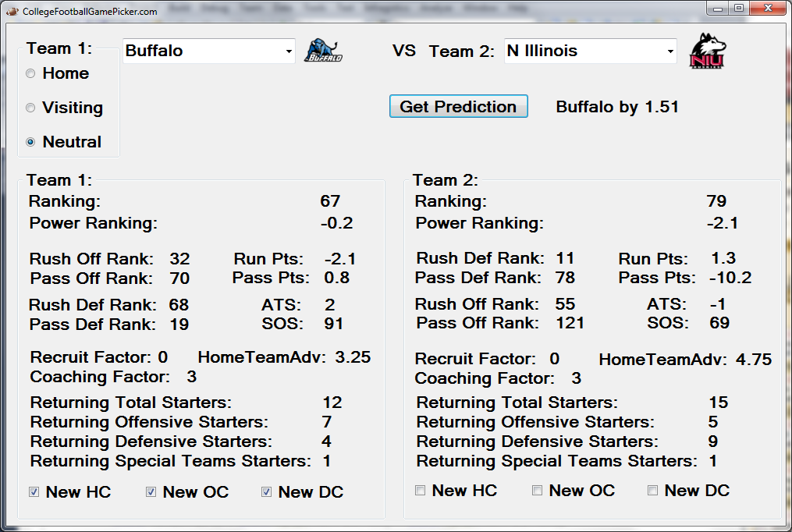Viewport: 792px width, 532px height.
Task: Click the Get Prediction button
Action: (459, 107)
